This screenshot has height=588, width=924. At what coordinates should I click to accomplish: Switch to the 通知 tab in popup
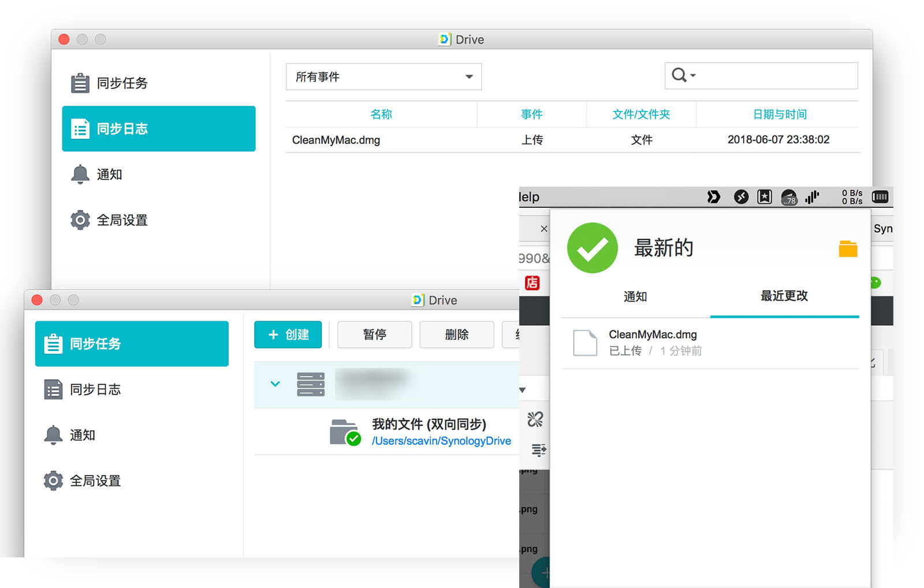(x=635, y=296)
